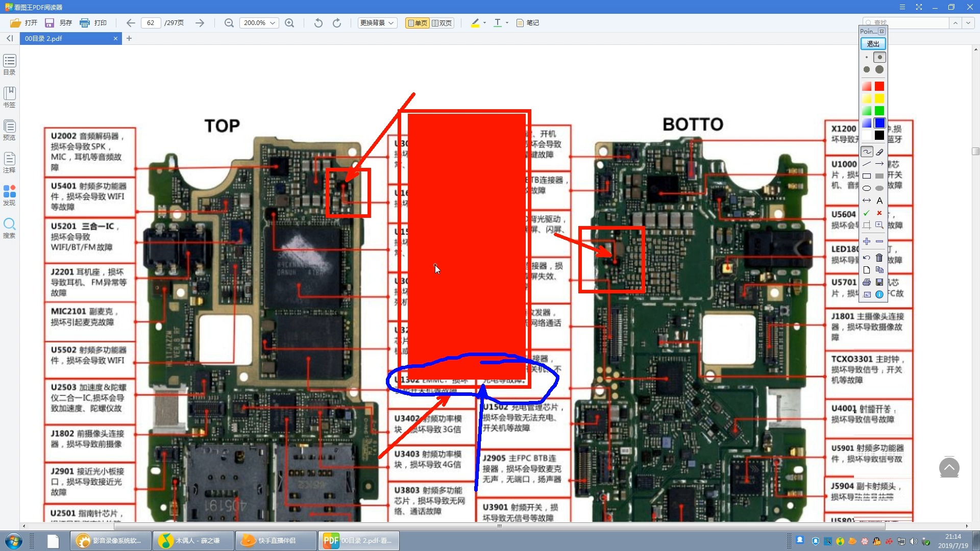
Task: Select the double-headed arrow tool
Action: click(x=867, y=201)
